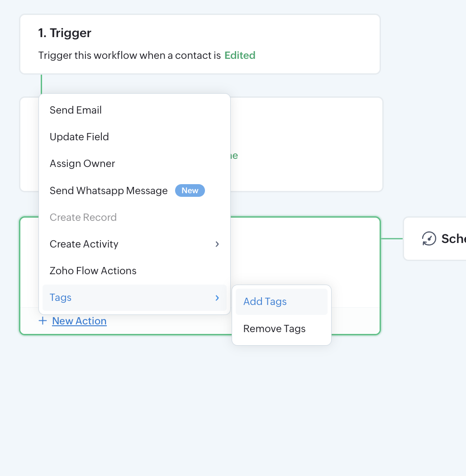The height and width of the screenshot is (476, 466).
Task: Click the greyed Create Record entry
Action: pos(134,217)
